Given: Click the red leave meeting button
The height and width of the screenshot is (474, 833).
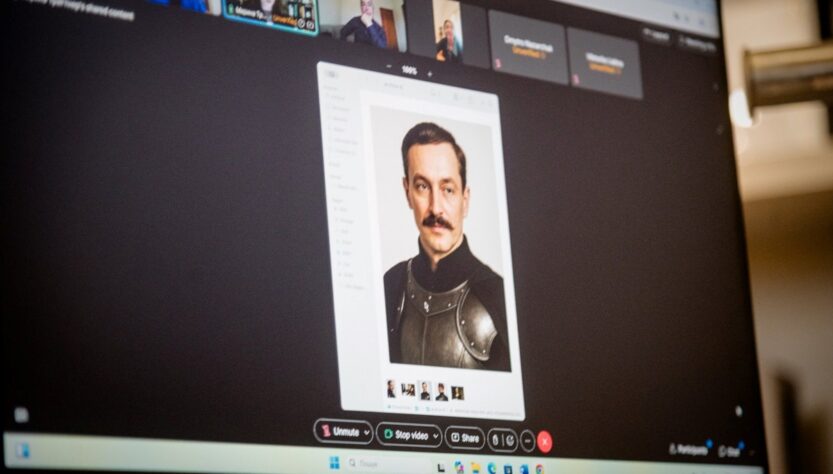Looking at the screenshot, I should 545,442.
